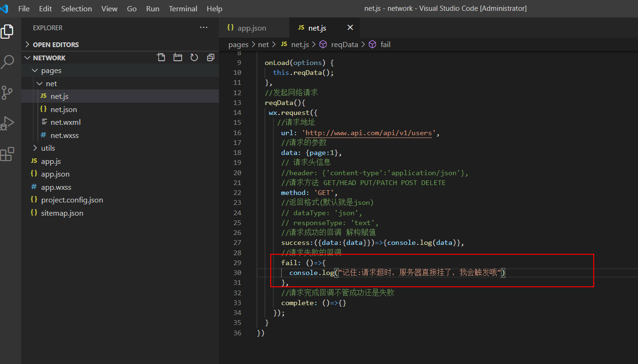
Task: Click the fail breadcrumb segment
Action: (386, 44)
